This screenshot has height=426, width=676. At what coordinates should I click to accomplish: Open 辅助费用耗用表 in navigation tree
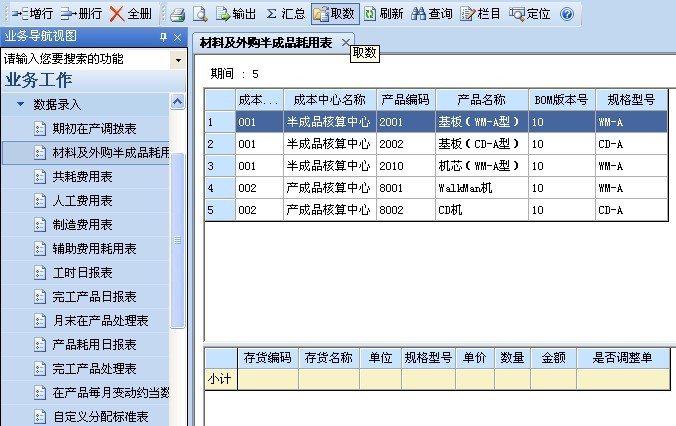(x=94, y=248)
